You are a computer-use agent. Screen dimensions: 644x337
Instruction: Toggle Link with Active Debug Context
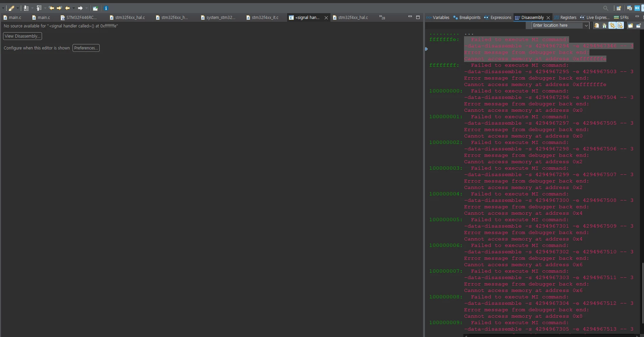pos(612,26)
